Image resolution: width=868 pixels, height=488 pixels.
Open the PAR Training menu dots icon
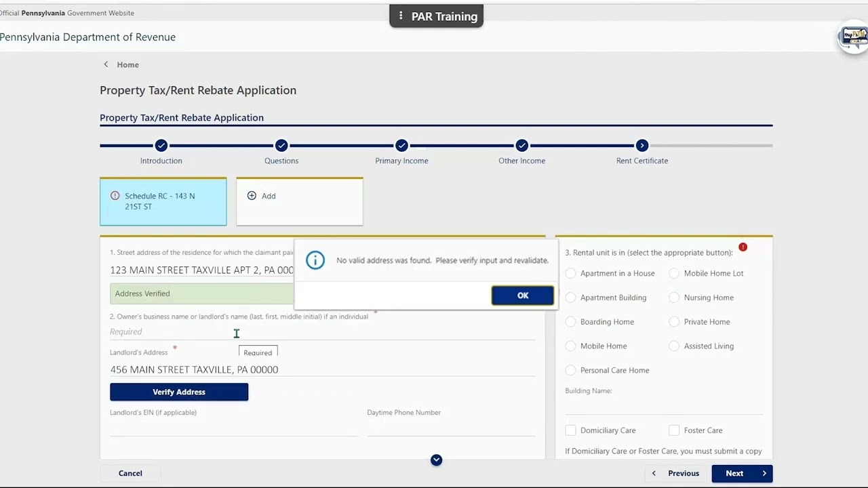[x=401, y=16]
